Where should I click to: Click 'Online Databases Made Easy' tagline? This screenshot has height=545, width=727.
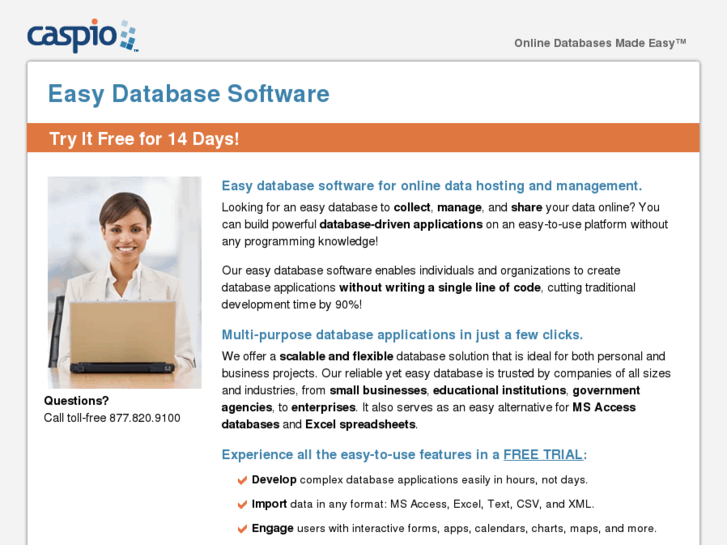click(x=600, y=43)
